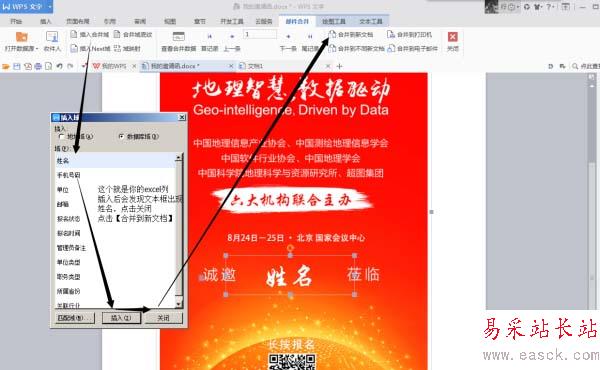Click Merge to Different New Documents (合并到不同新文档)

click(356, 49)
